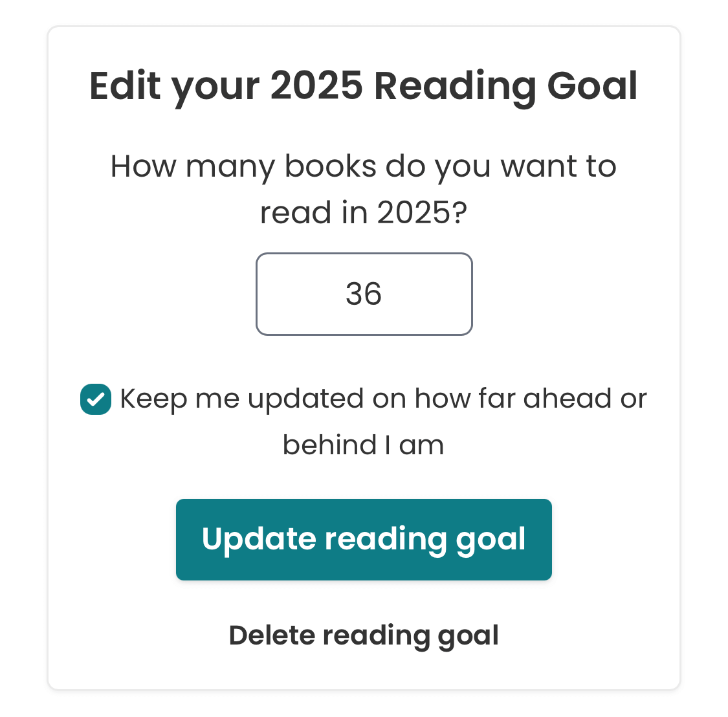Focus the reading goal number field
This screenshot has width=728, height=717.
364,294
